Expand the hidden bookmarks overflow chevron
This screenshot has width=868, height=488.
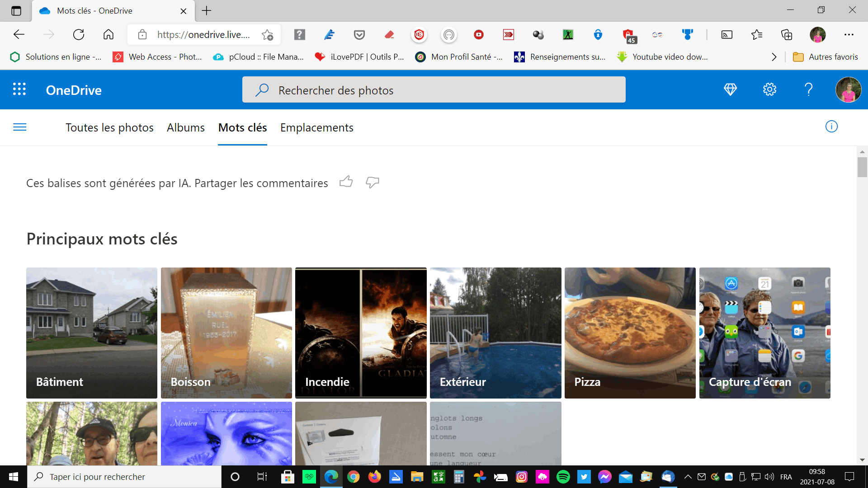(x=774, y=57)
